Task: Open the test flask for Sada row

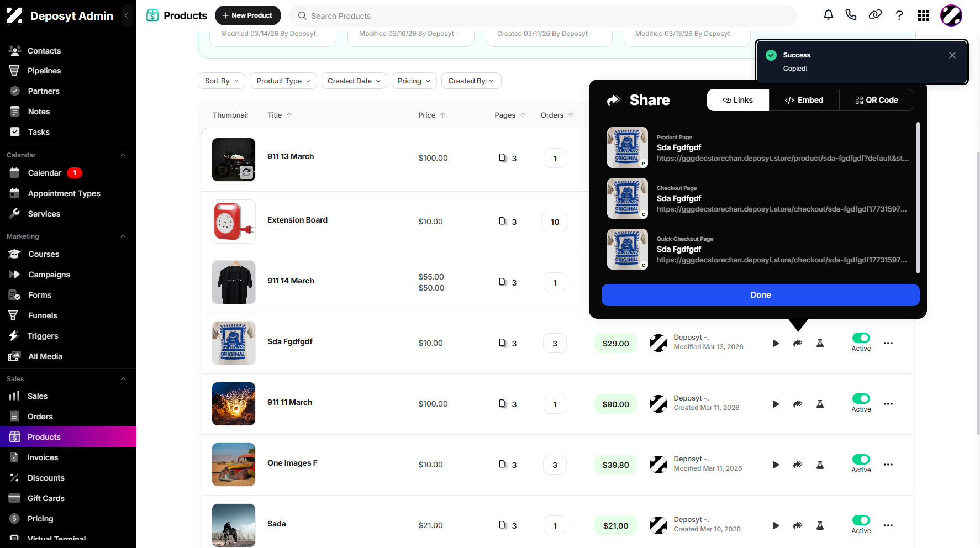Action: (820, 525)
